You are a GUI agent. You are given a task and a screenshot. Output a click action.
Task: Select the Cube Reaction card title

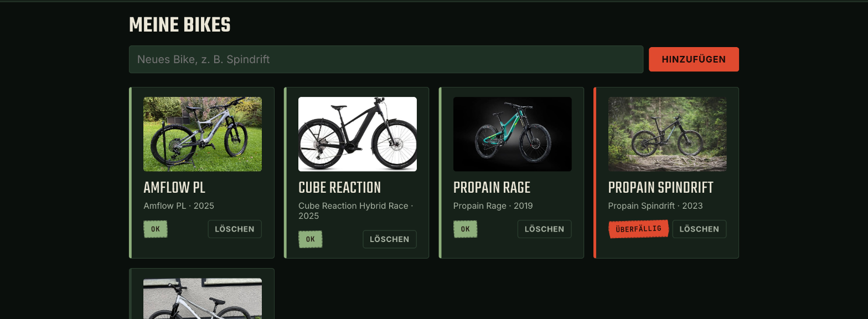tap(340, 188)
